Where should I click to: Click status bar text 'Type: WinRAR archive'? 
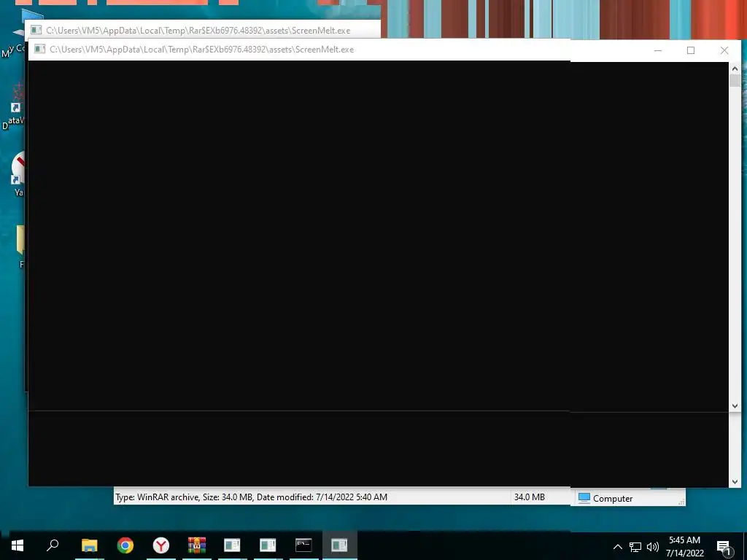click(x=158, y=497)
